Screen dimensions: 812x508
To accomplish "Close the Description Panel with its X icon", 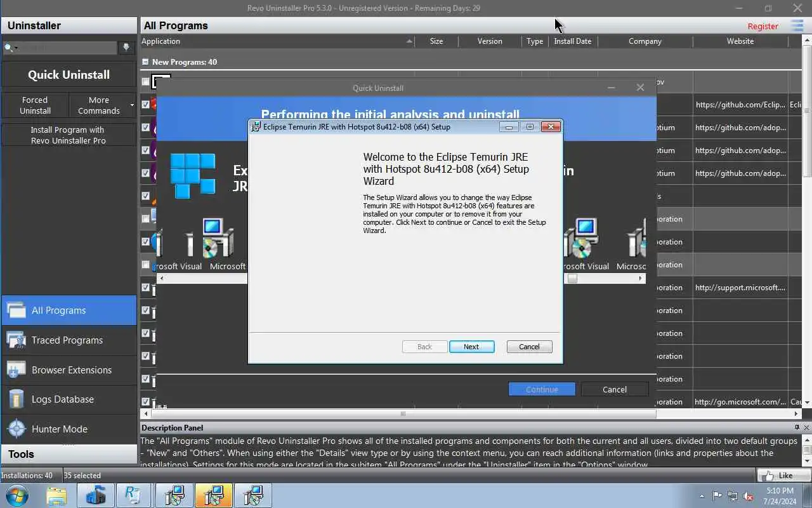I will tap(806, 427).
